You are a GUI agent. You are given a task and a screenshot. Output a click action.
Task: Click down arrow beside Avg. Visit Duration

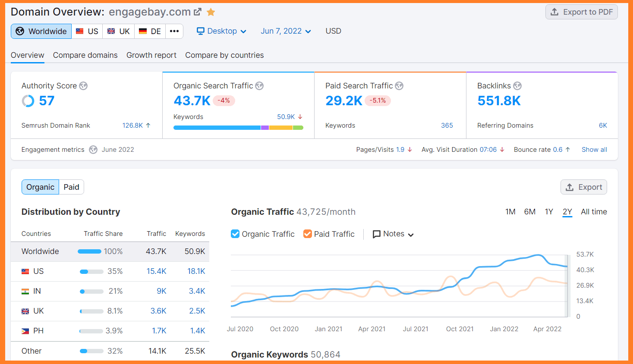tap(502, 150)
